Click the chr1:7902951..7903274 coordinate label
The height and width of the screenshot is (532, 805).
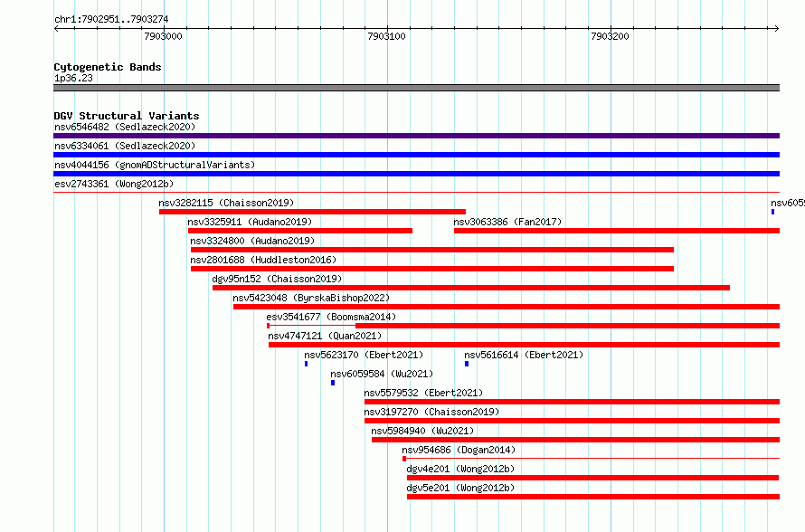coord(111,20)
